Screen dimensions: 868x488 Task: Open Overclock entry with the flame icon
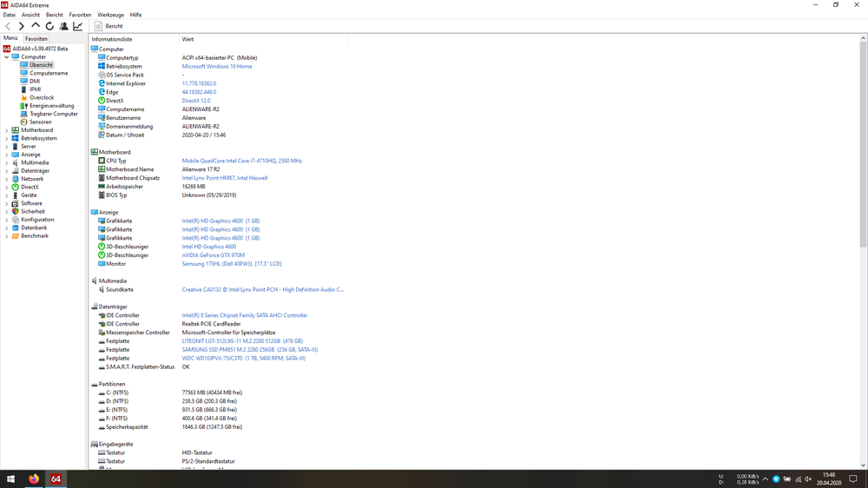point(41,98)
